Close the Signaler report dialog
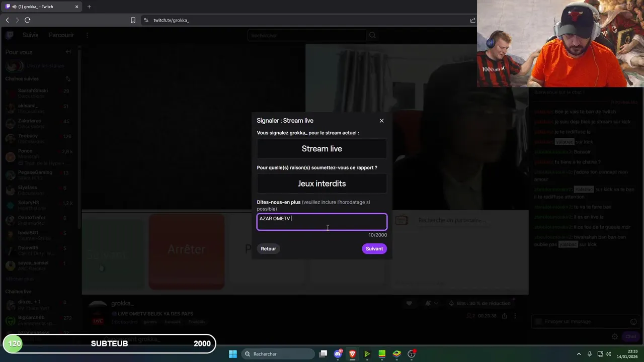This screenshot has width=644, height=362. [x=381, y=121]
